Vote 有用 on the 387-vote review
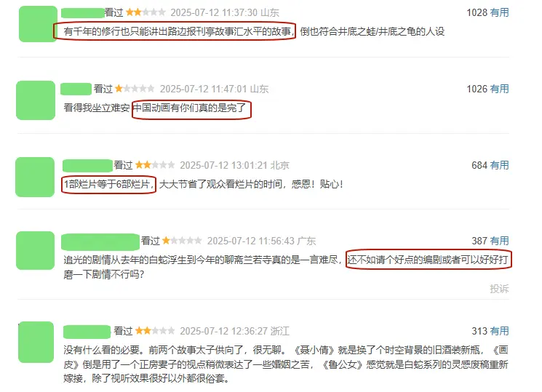542x392 pixels. coord(500,241)
